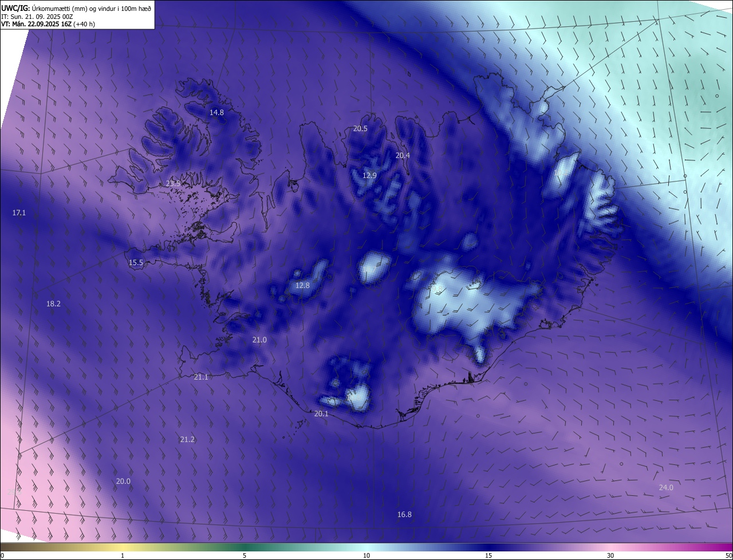Viewport: 733px width, 560px height.
Task: Select the 1 label on the color scale
Action: (123, 555)
